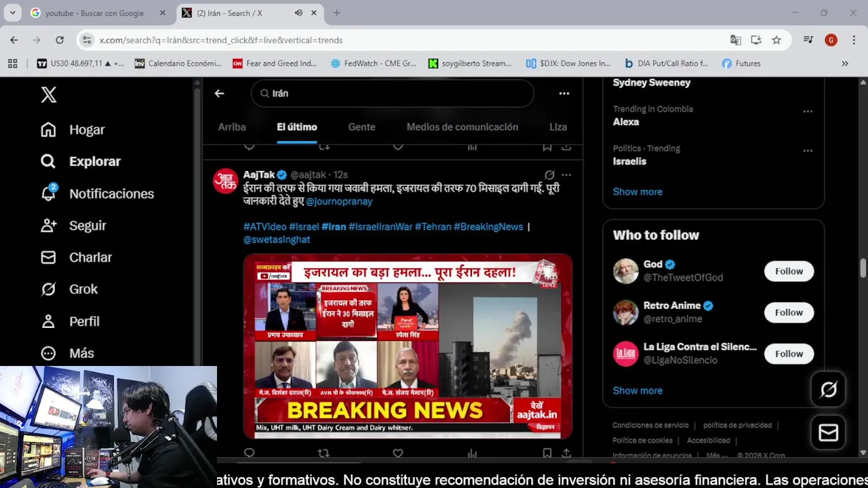This screenshot has width=868, height=488.
Task: Open options for Israelis trend
Action: coord(808,150)
